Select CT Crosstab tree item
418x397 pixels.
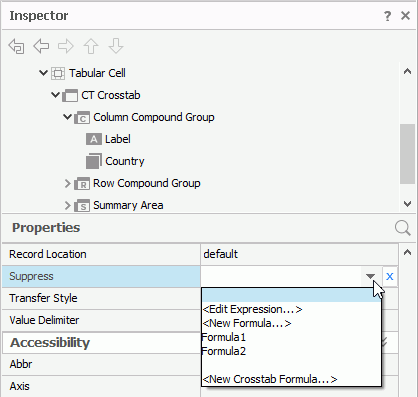point(111,95)
